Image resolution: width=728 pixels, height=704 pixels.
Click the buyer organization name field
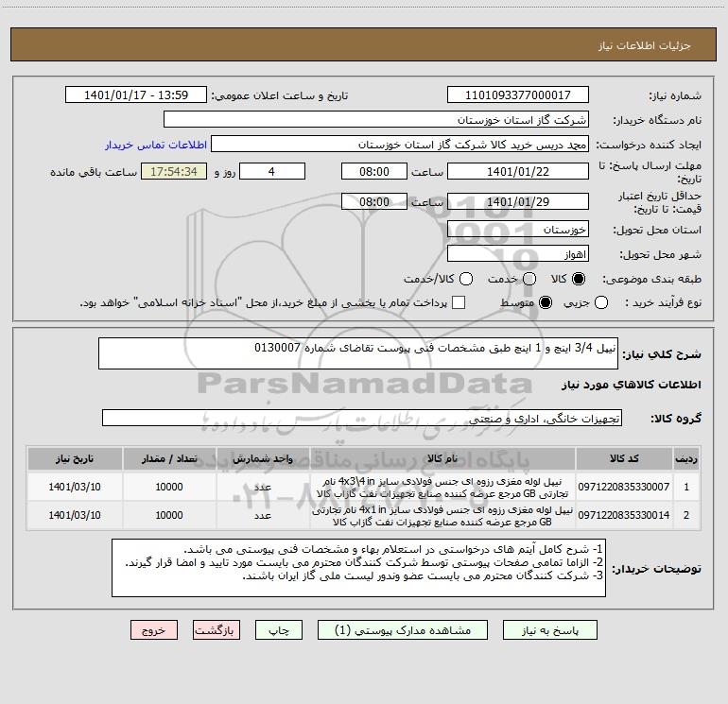376,120
